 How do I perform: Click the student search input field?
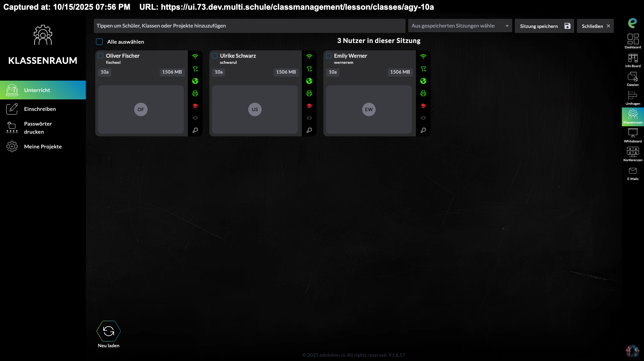(249, 26)
